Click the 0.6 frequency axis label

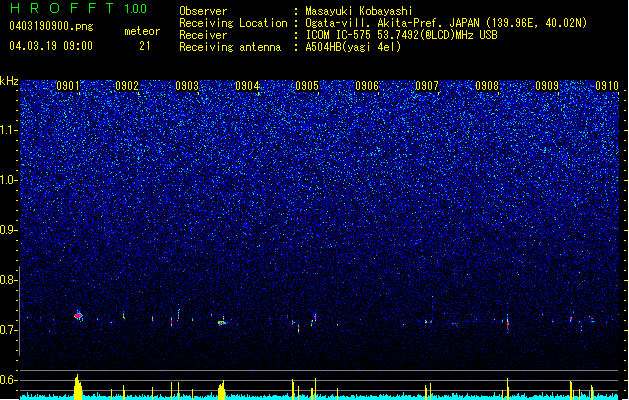[x=9, y=380]
